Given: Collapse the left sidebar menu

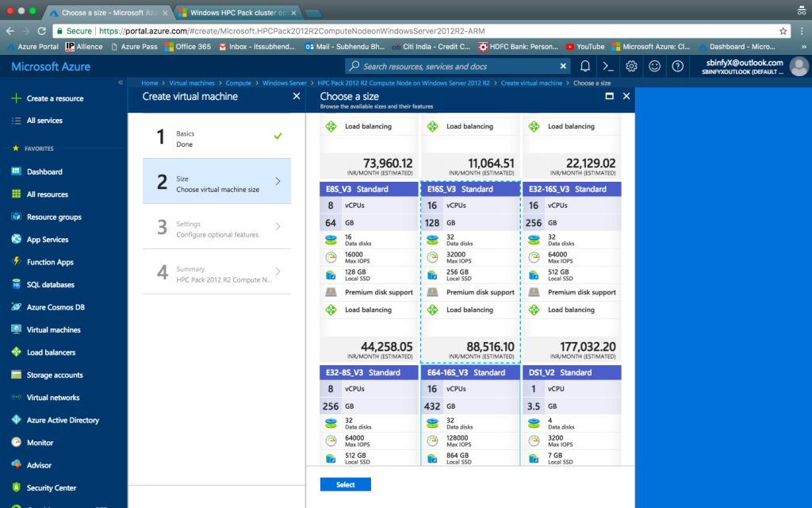Looking at the screenshot, I should (121, 83).
